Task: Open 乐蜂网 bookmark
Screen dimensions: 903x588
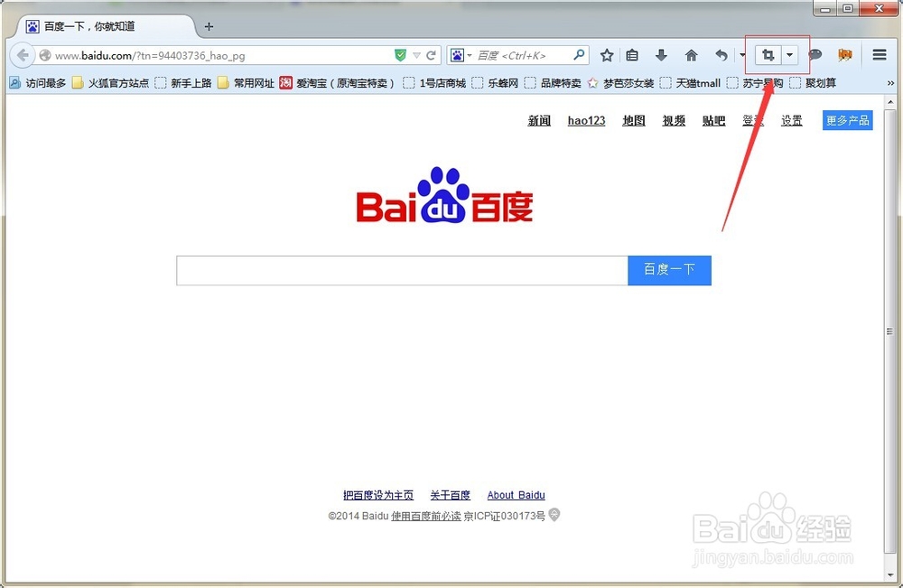Action: coord(495,83)
